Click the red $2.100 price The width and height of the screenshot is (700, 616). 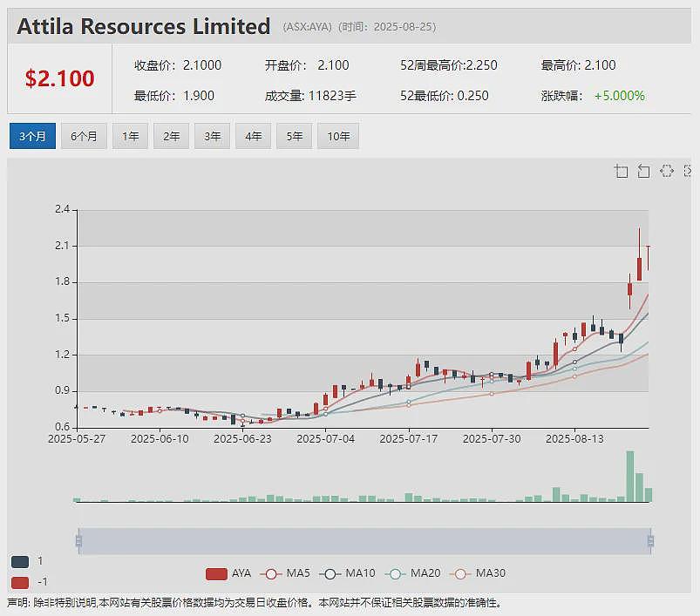pos(60,78)
